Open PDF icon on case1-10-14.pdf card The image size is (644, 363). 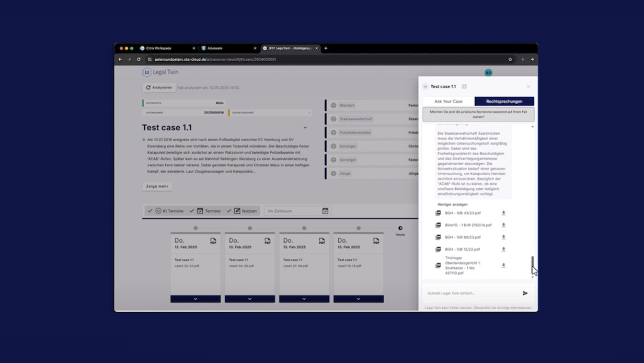[x=376, y=241]
